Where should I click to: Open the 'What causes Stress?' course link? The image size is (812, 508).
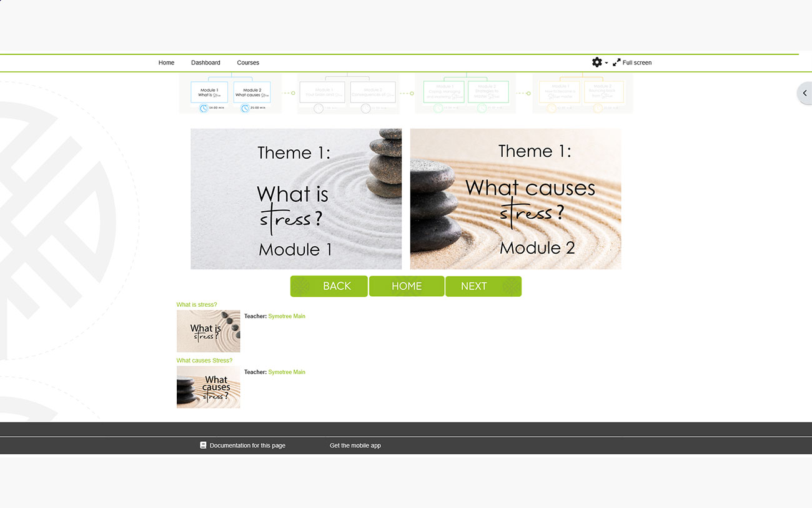click(204, 361)
